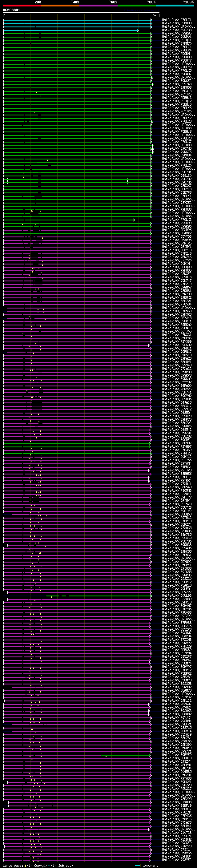
Task: Select hit UniRef100_O48784
Action: click(x=177, y=768)
